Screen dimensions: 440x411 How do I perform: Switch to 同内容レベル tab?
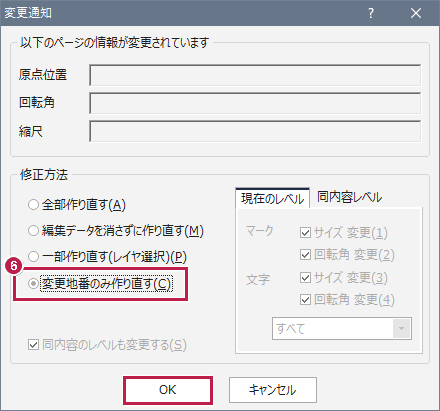tap(349, 197)
